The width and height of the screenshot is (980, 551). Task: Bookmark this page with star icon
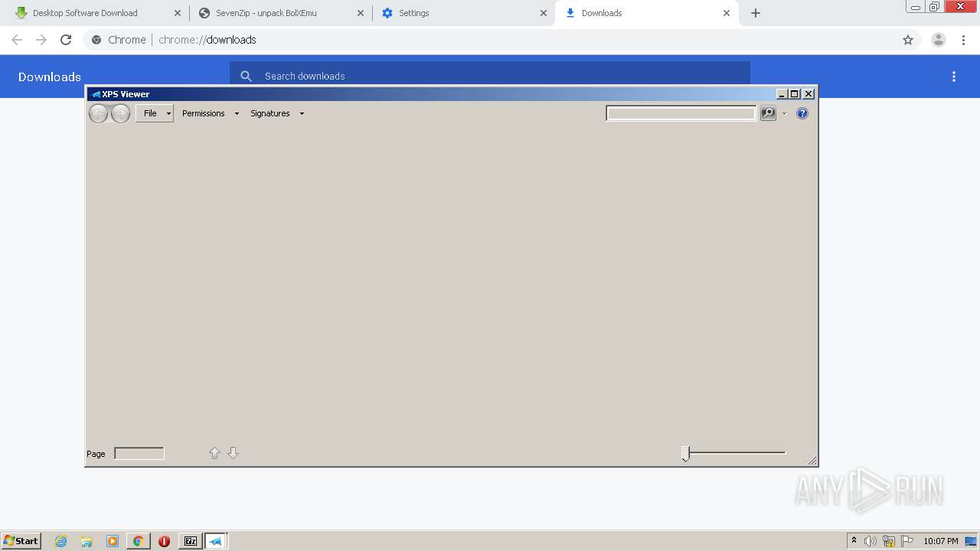(908, 40)
